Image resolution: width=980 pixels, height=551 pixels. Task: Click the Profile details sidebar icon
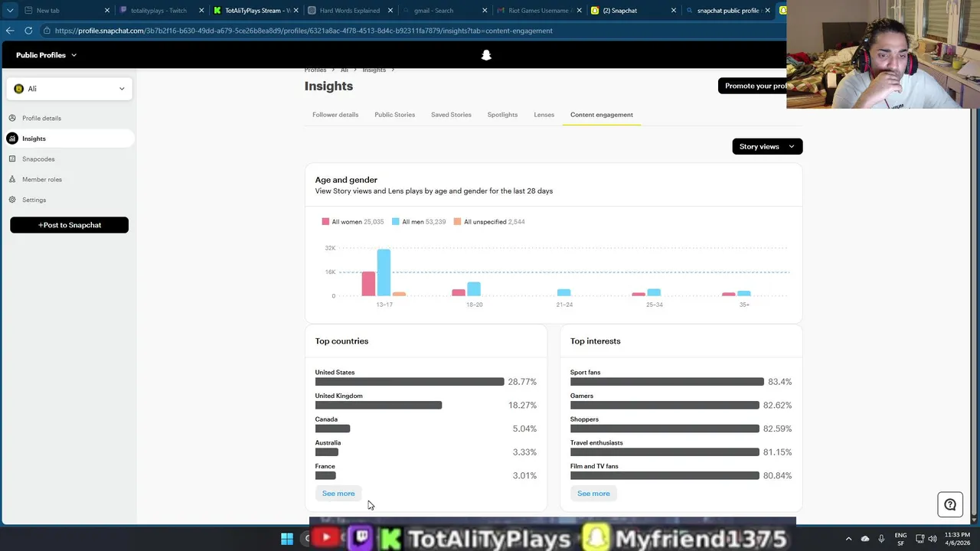(x=12, y=118)
